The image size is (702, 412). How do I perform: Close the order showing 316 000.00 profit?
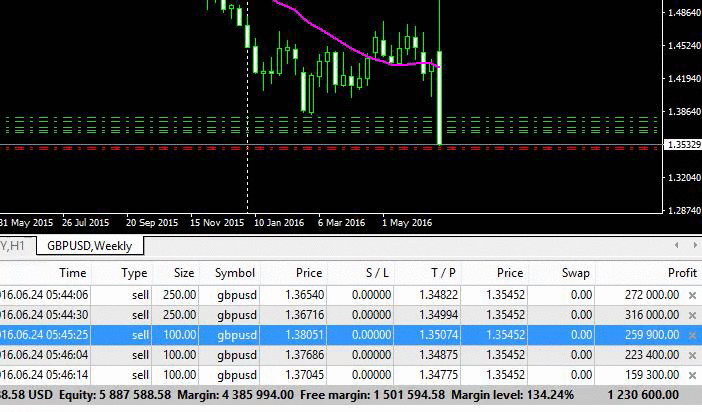tap(692, 315)
